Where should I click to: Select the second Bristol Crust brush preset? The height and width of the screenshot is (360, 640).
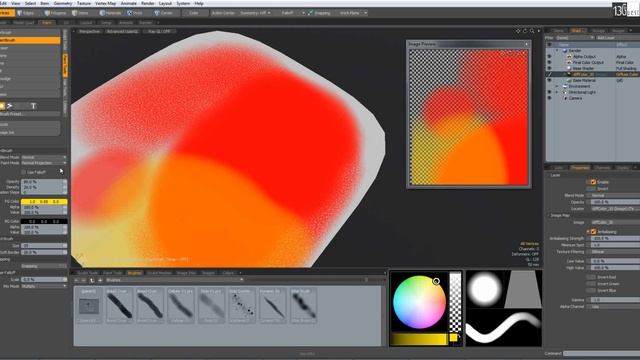coord(150,306)
